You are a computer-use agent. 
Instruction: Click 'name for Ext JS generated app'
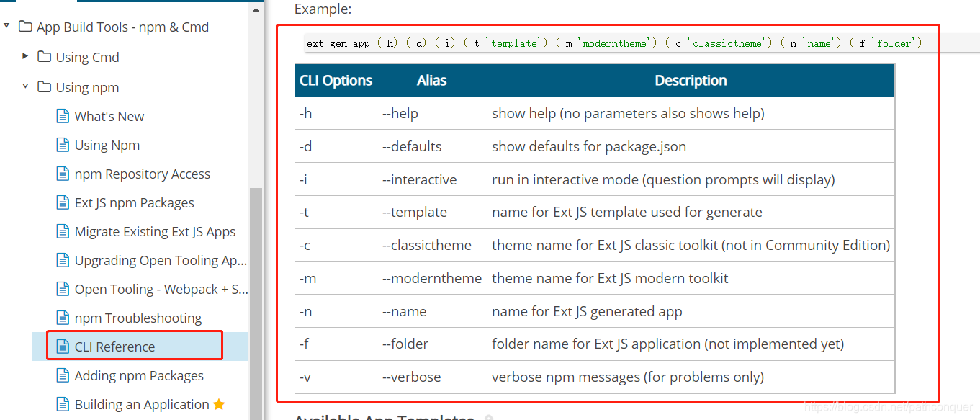point(691,311)
